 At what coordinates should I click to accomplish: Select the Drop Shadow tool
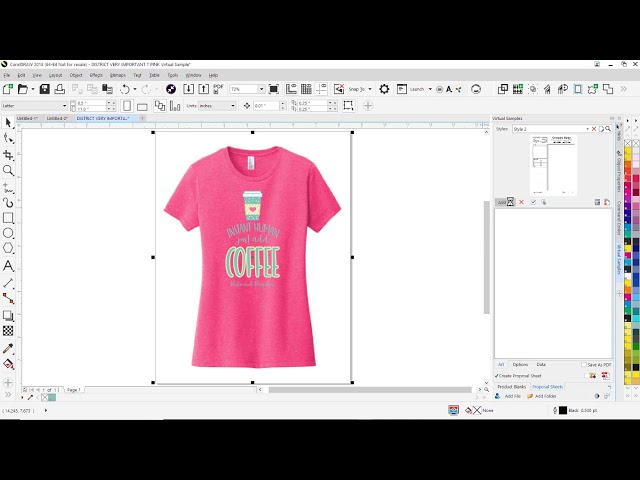point(8,315)
